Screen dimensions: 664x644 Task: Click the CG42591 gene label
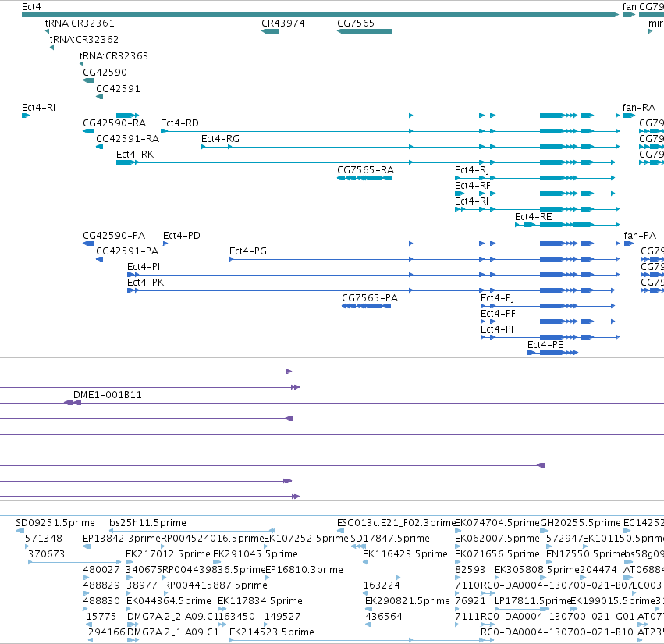118,89
